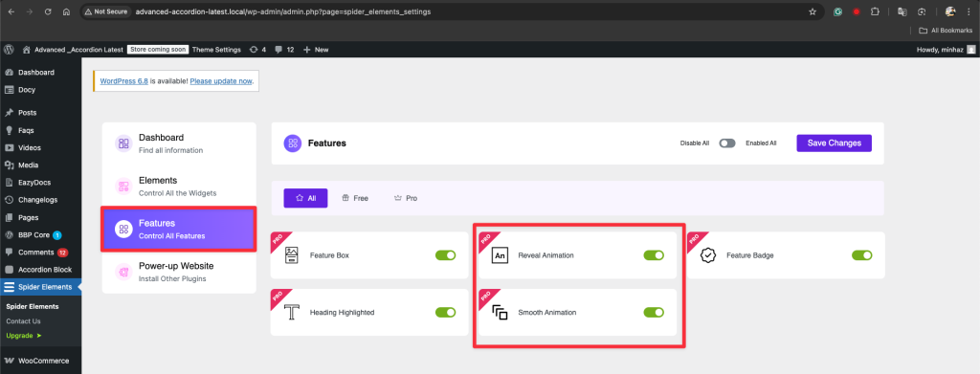Screen dimensions: 980x374
Task: Open the updates icon showing 4
Action: point(257,50)
